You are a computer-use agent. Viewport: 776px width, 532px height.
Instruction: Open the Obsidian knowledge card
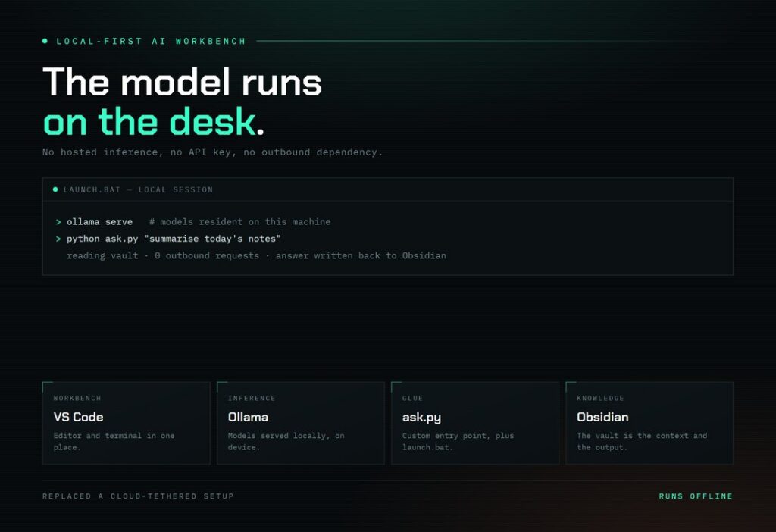point(649,423)
